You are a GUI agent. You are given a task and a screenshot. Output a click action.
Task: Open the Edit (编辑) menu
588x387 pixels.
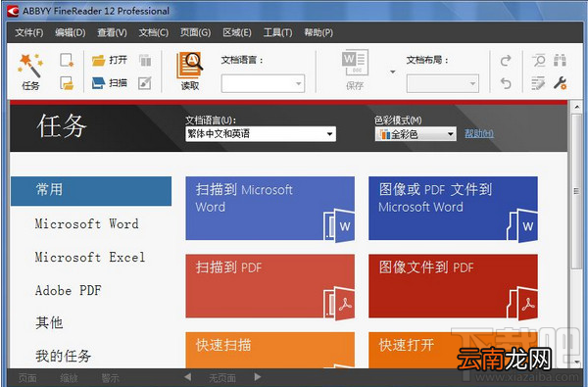click(x=71, y=32)
